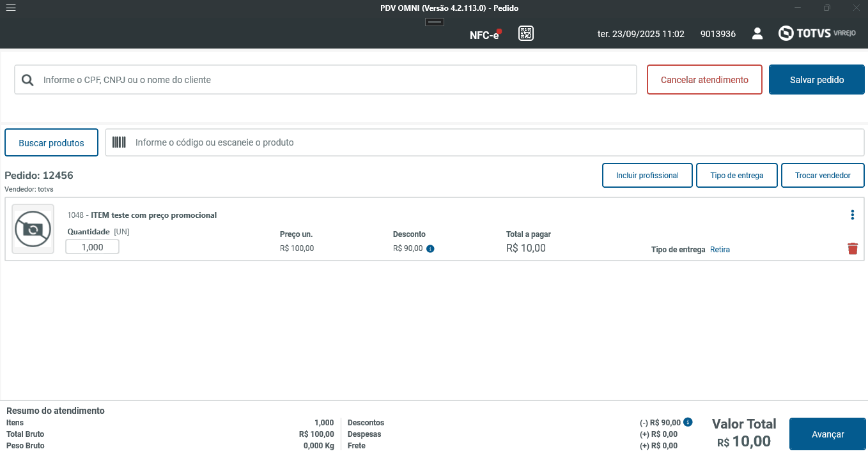Delete item with the red trash icon
The height and width of the screenshot is (456, 868).
click(853, 249)
